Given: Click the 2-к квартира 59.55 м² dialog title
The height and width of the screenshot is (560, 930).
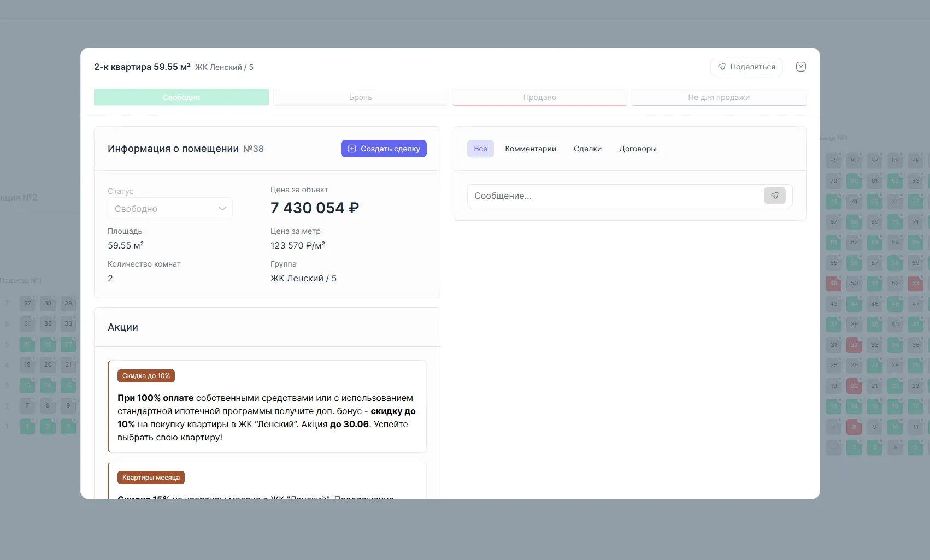Looking at the screenshot, I should pyautogui.click(x=142, y=67).
